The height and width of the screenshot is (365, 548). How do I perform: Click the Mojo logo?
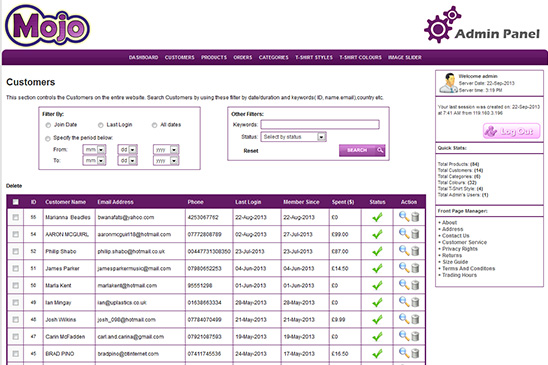48,26
